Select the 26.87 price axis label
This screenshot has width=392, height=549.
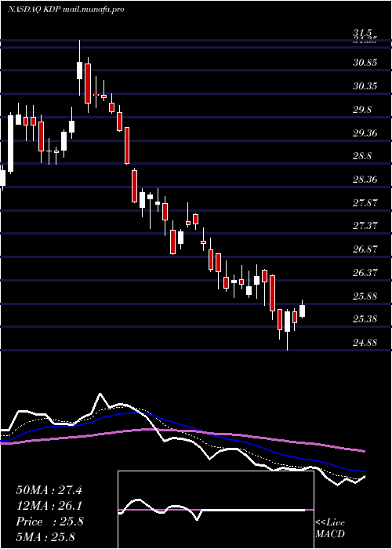(365, 249)
